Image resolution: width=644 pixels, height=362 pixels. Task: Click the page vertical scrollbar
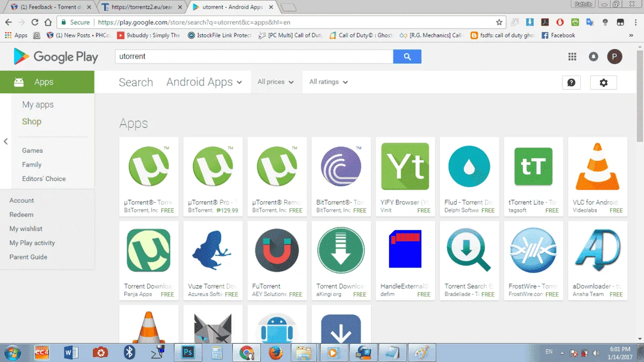tap(640, 97)
